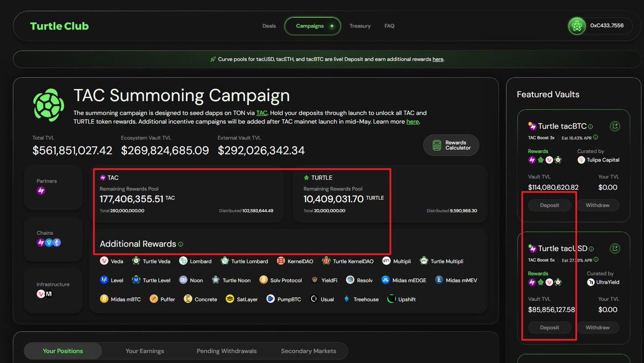The image size is (644, 363).
Task: Click the Turtle Club logo
Action: click(59, 26)
